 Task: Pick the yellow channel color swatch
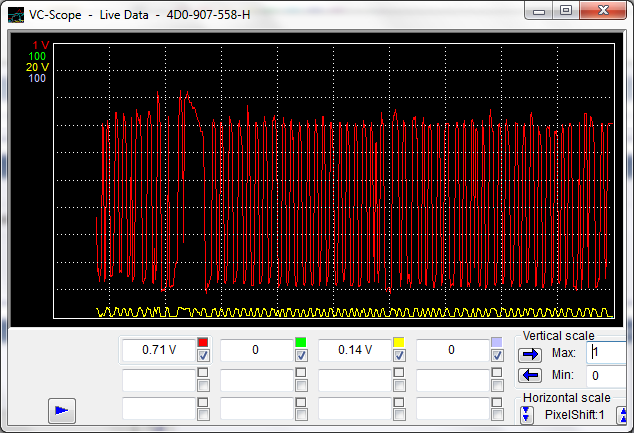coord(399,343)
